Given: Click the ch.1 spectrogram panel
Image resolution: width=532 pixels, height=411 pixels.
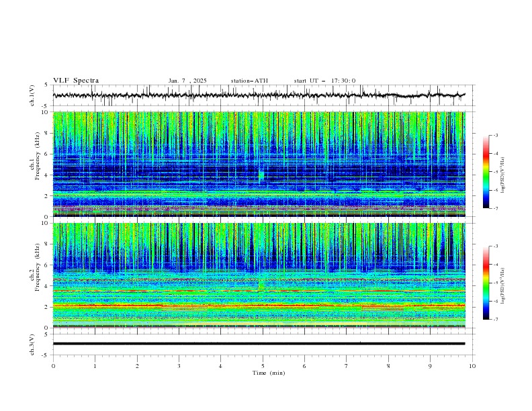Looking at the screenshot, I should pyautogui.click(x=259, y=164).
